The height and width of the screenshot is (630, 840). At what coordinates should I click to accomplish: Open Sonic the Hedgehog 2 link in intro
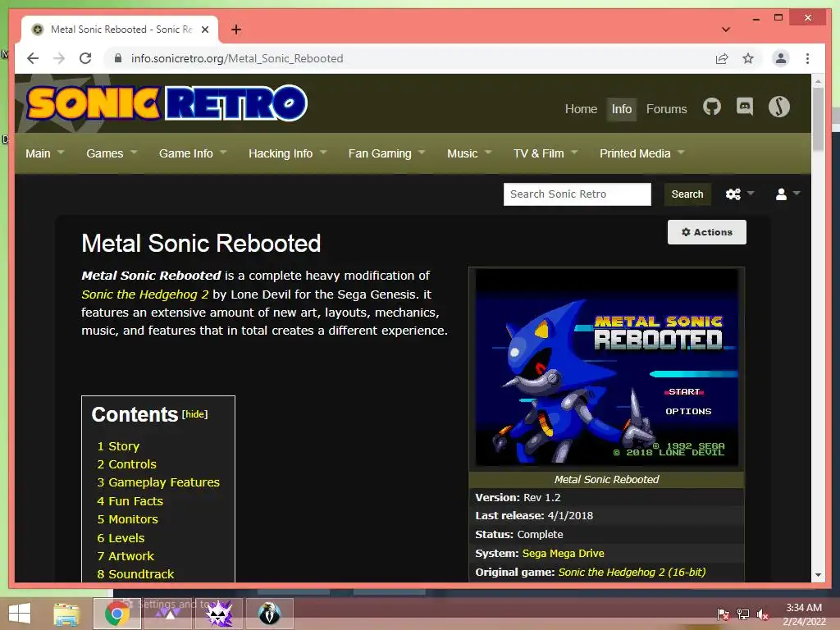[x=144, y=294]
